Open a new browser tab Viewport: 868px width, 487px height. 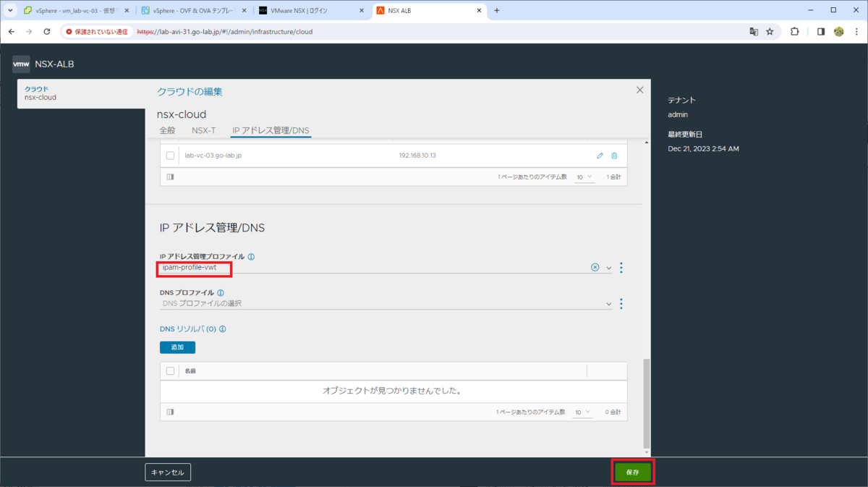(x=497, y=11)
